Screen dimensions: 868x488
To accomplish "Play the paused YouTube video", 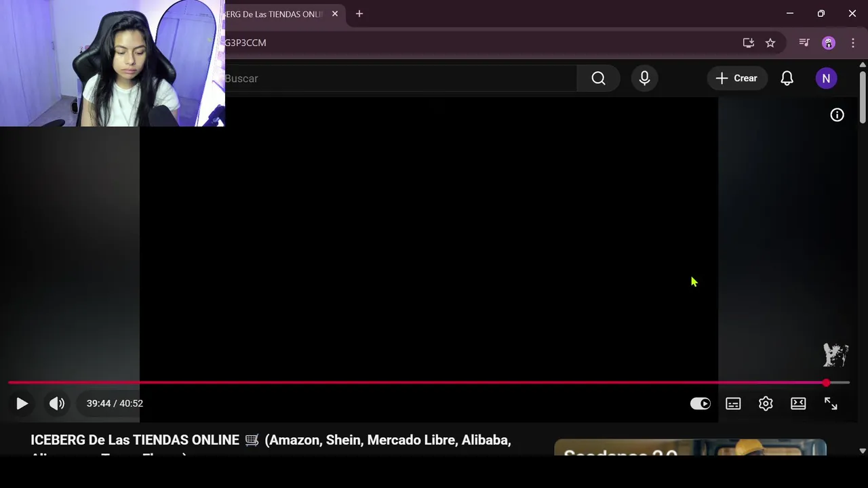I will pyautogui.click(x=22, y=403).
